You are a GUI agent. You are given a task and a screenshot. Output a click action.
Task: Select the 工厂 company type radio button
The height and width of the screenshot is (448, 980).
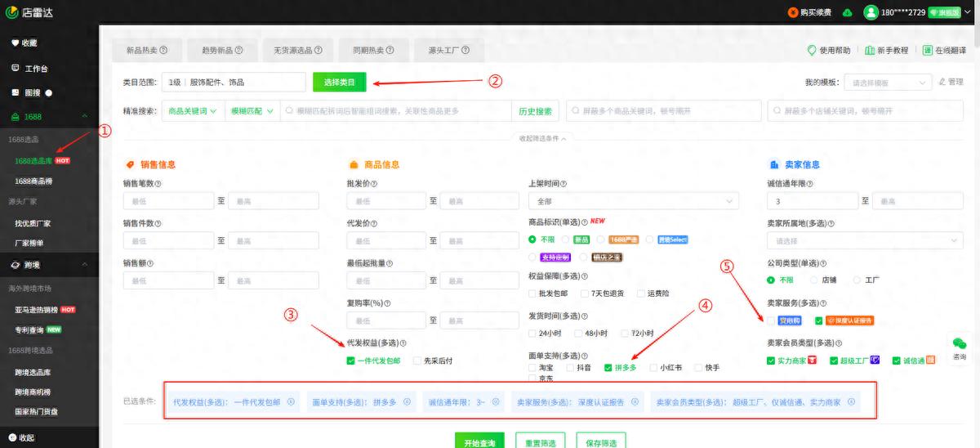(857, 280)
